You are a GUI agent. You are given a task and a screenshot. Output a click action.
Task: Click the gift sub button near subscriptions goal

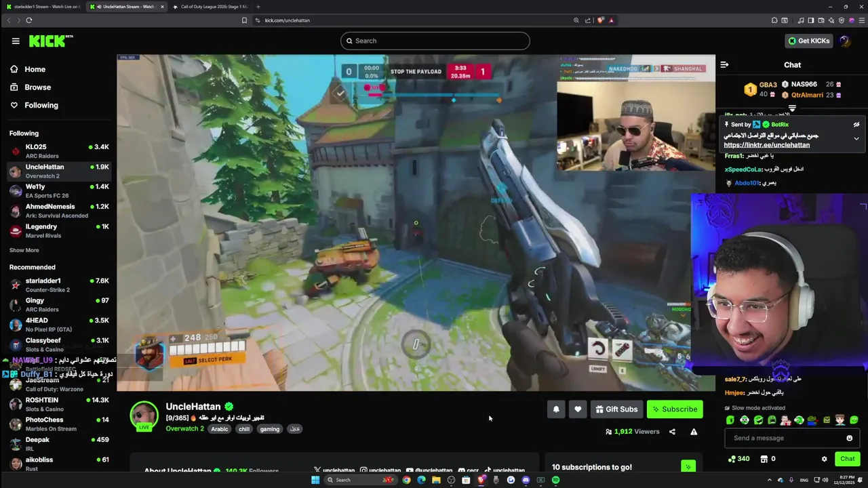point(688,467)
